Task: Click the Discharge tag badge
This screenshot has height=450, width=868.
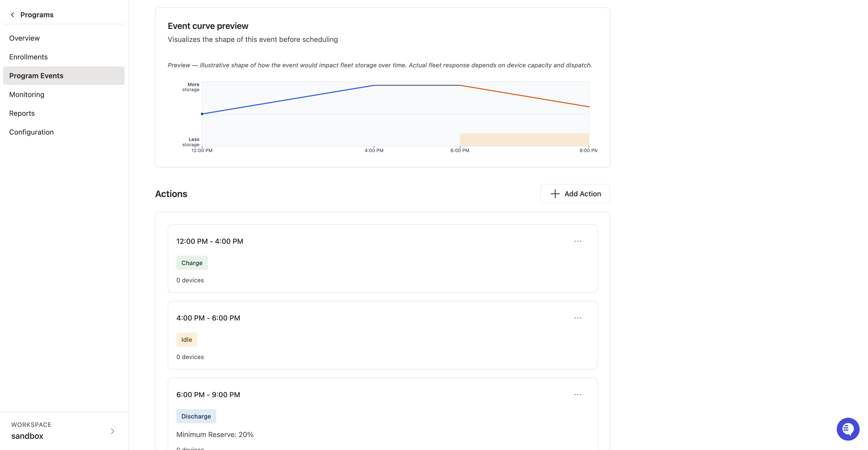Action: [196, 416]
